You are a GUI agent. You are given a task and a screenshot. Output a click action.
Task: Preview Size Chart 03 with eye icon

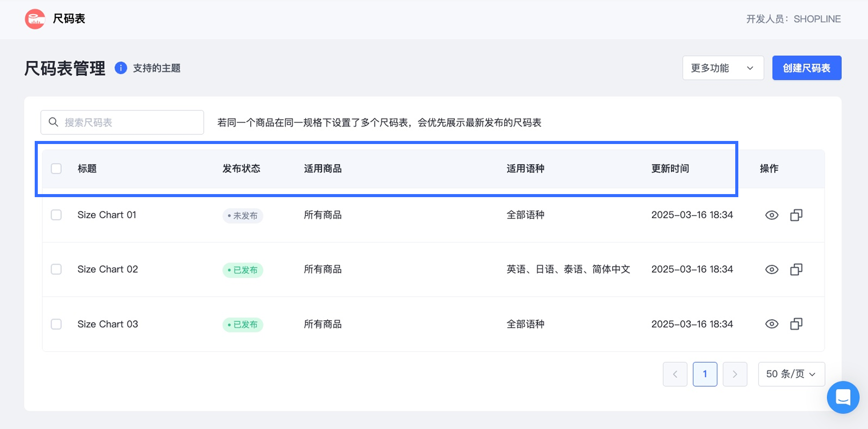[x=771, y=324]
